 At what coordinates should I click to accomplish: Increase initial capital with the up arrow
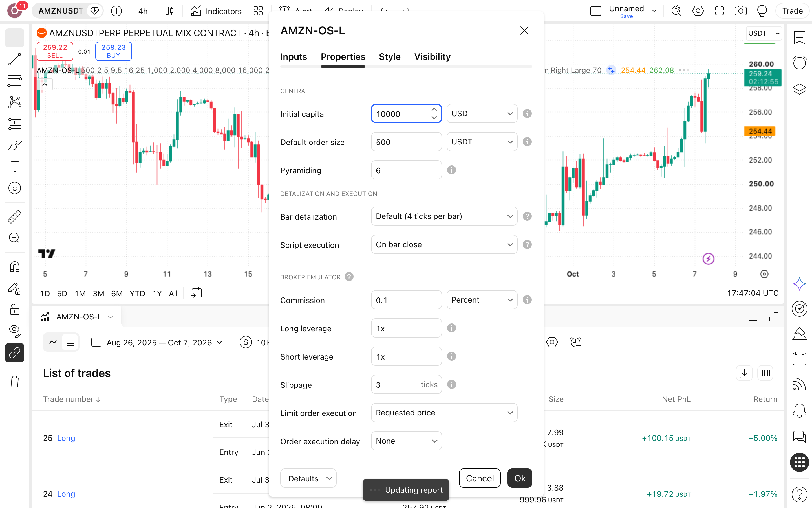434,110
